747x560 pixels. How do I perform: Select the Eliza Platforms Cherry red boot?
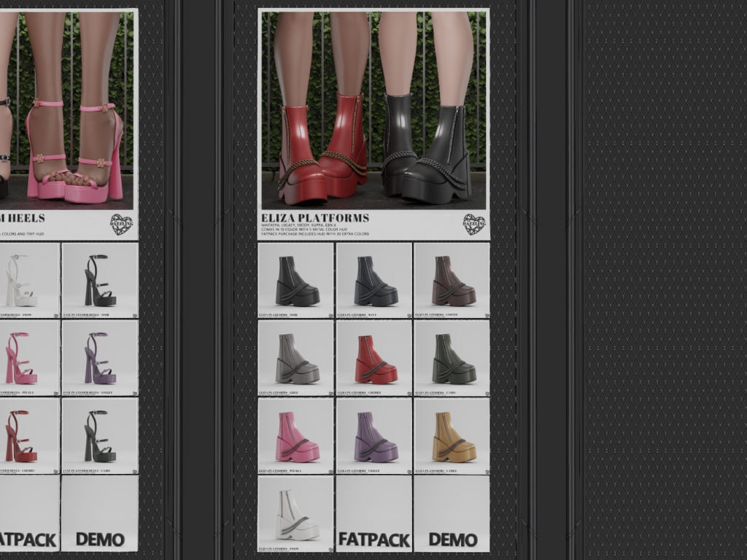[x=374, y=358]
